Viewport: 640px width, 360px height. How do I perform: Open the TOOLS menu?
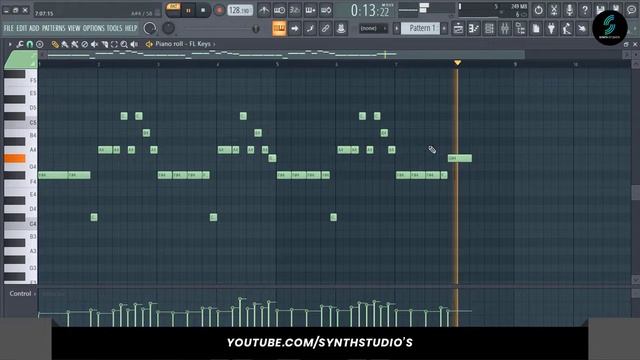pos(114,28)
